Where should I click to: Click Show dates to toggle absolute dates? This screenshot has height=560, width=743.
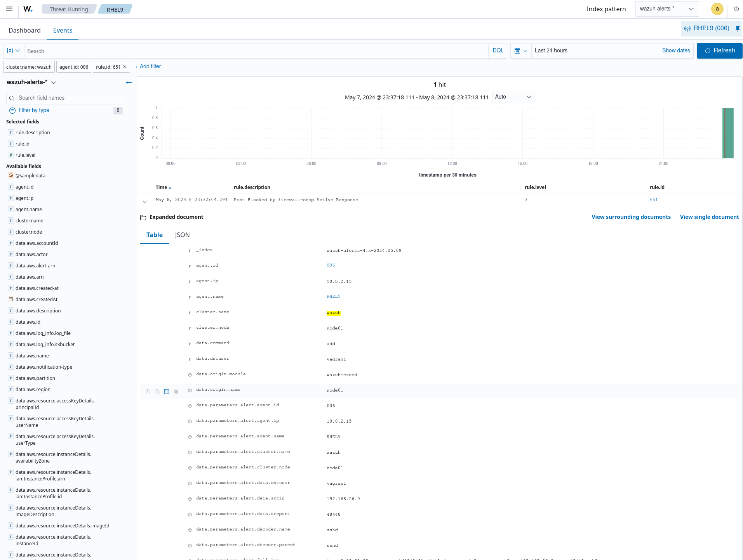point(675,50)
